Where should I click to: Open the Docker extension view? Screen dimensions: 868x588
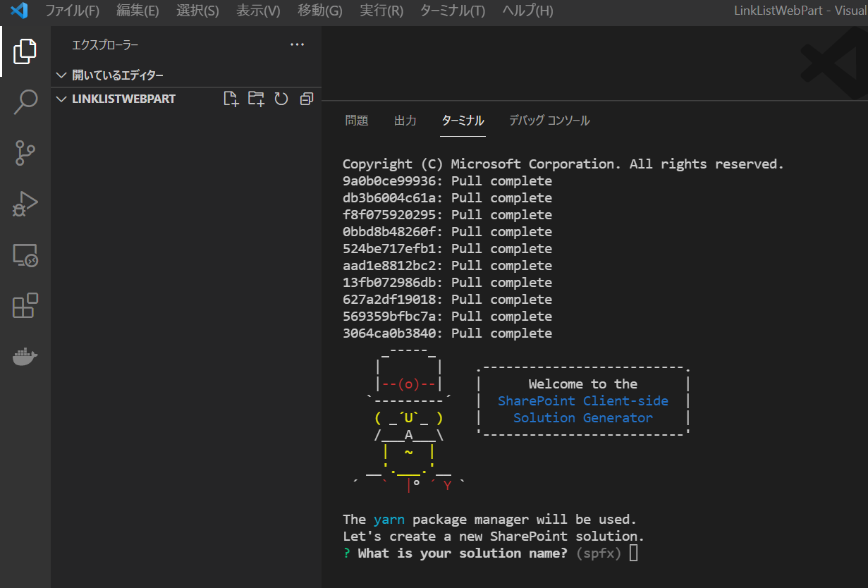tap(25, 356)
